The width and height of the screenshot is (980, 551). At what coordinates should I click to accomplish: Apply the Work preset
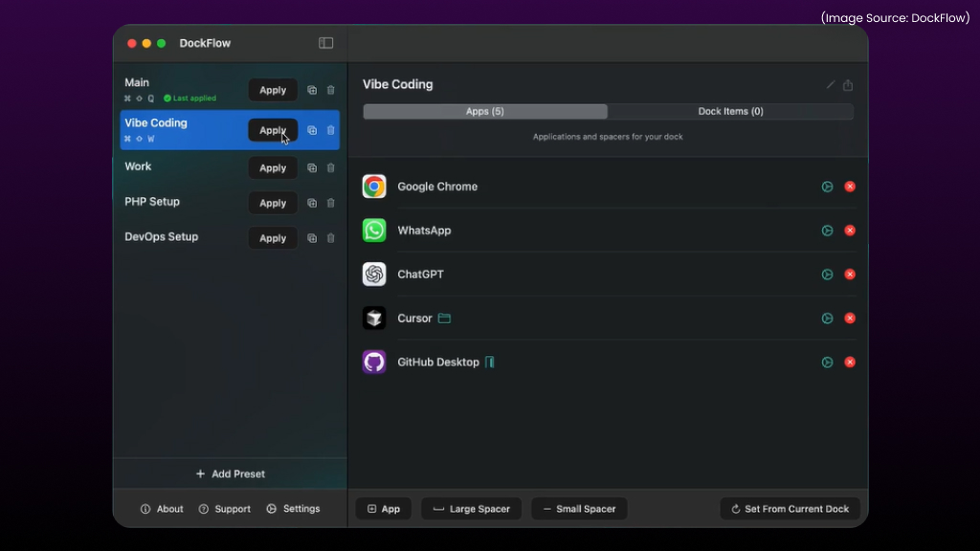[x=273, y=168]
